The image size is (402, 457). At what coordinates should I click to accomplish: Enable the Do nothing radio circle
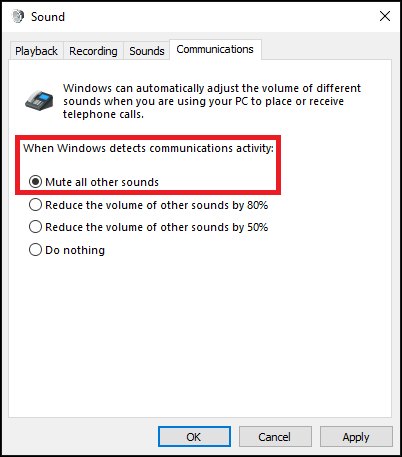pos(35,250)
